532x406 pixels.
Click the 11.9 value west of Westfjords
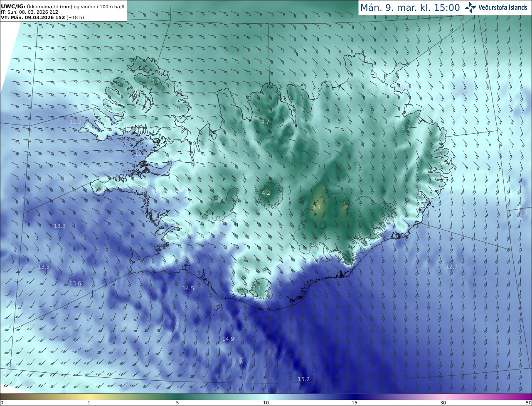point(76,122)
